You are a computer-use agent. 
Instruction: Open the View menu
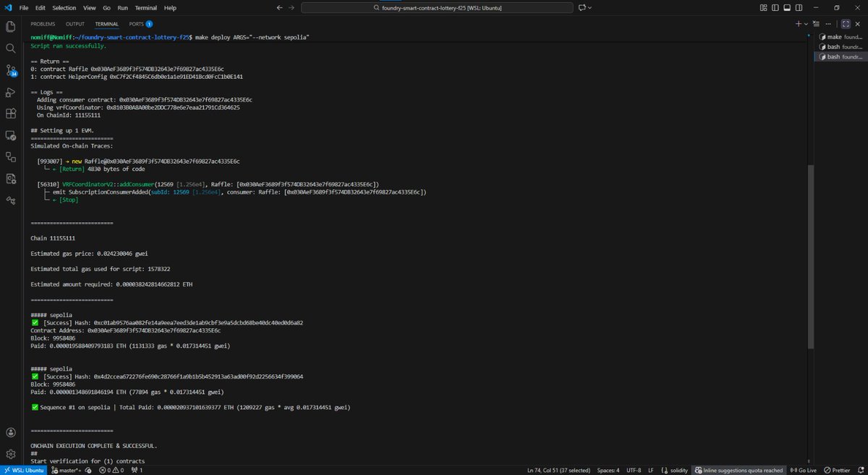pos(90,7)
